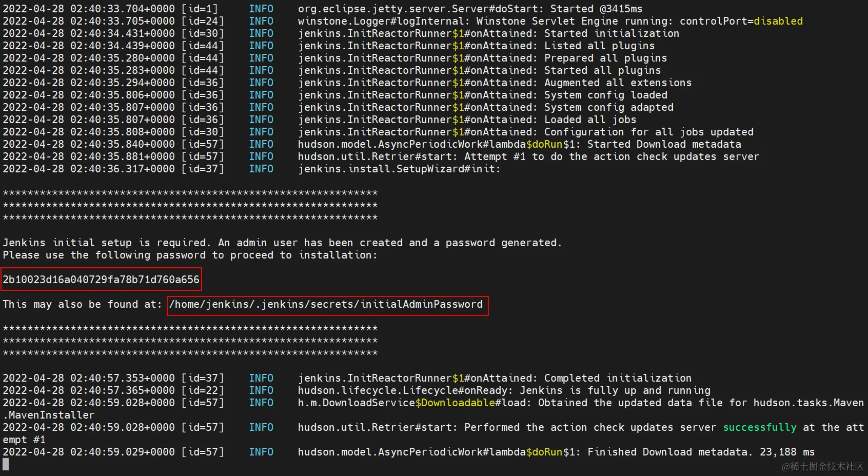Click INFO level on the Winstone line

point(261,21)
